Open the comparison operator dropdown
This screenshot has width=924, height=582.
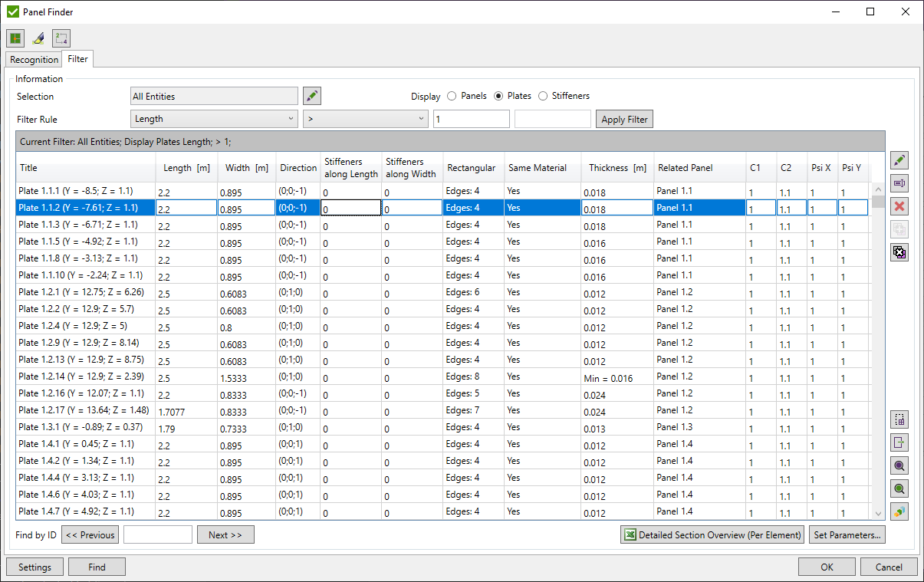click(365, 119)
